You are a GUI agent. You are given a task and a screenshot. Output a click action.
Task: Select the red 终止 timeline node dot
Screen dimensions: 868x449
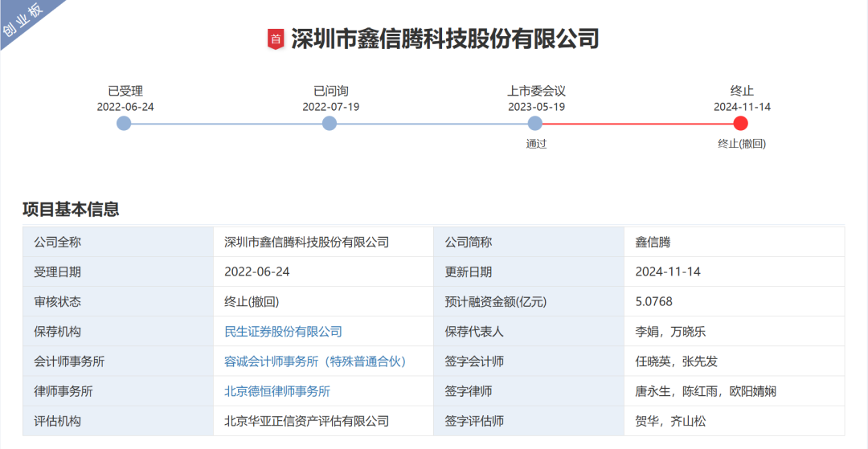(x=740, y=124)
